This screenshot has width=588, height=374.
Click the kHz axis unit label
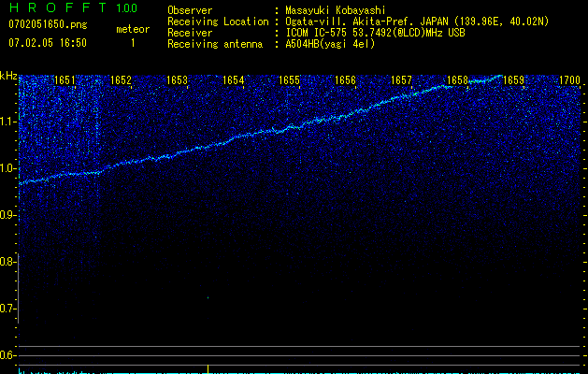[x=8, y=76]
